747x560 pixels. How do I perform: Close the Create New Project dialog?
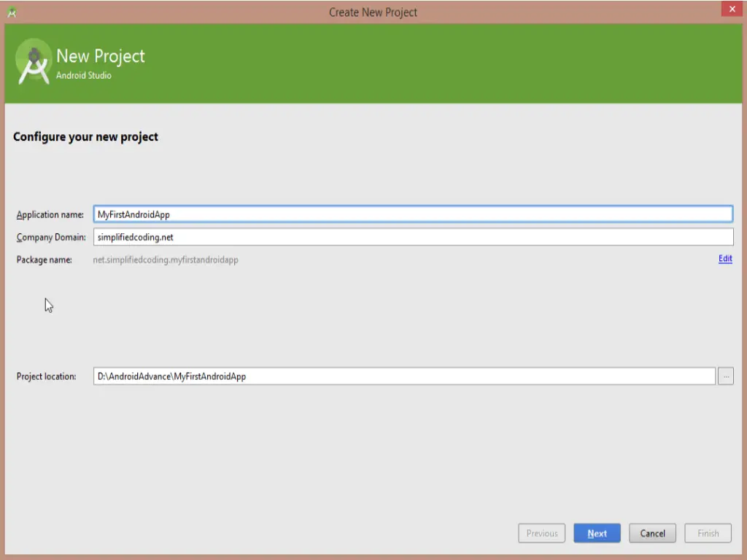pyautogui.click(x=732, y=9)
